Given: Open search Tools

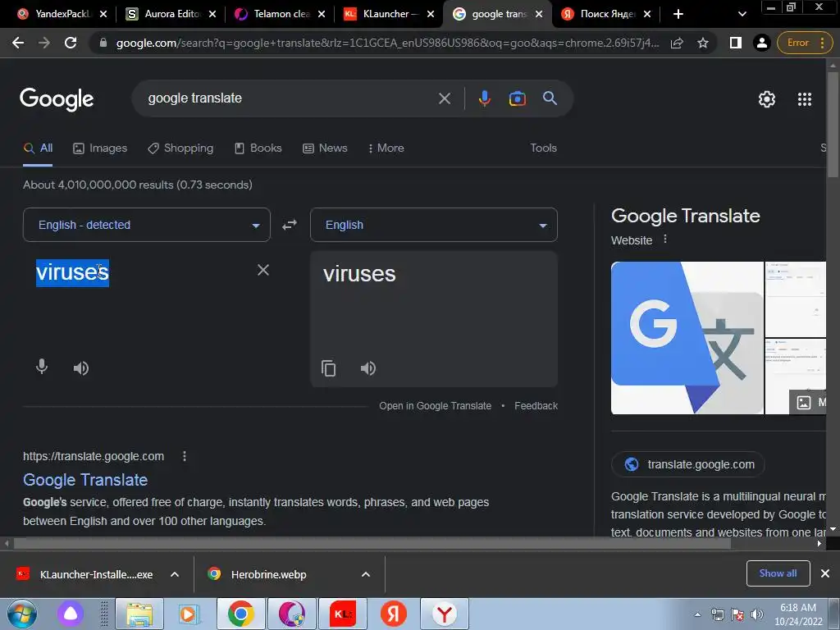Looking at the screenshot, I should coord(543,148).
